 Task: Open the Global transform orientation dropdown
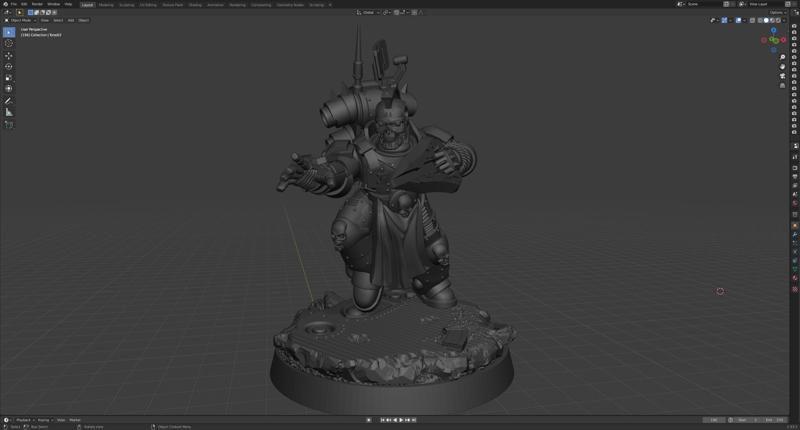click(368, 12)
